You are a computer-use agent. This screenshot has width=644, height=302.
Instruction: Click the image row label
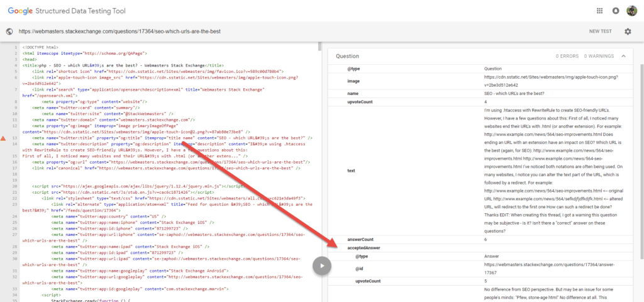[353, 81]
